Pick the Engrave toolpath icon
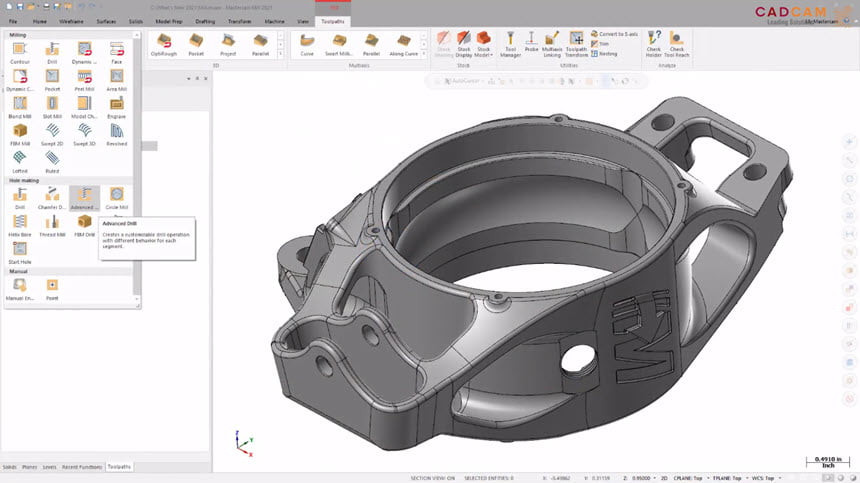 116,107
